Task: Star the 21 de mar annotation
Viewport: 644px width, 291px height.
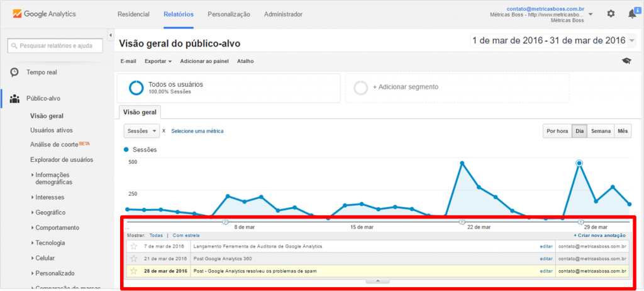Action: (x=133, y=259)
